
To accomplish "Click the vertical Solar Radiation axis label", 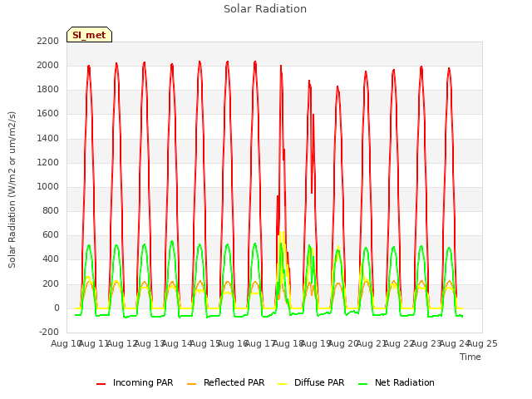I will (x=12, y=190).
